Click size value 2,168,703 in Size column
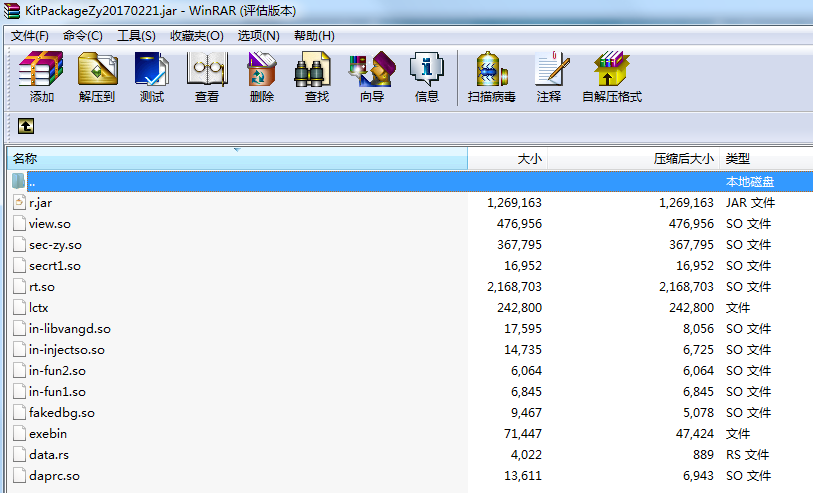 coord(514,286)
